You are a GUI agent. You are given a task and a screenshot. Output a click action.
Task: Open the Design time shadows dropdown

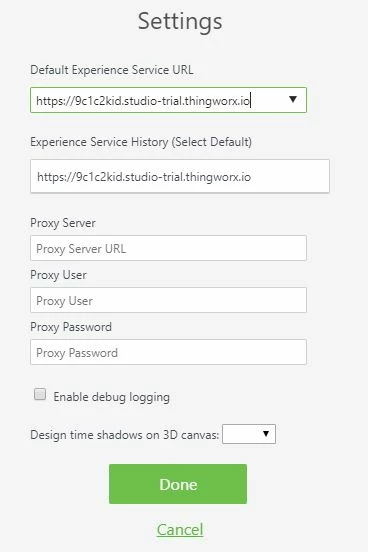coord(249,434)
